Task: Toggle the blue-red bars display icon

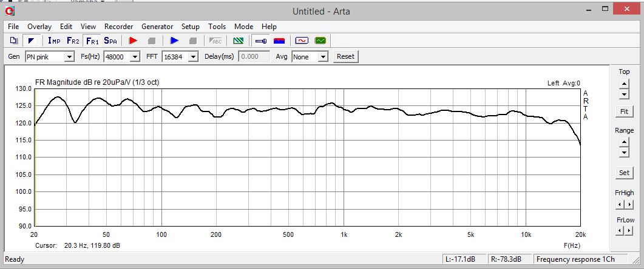Action: 279,41
